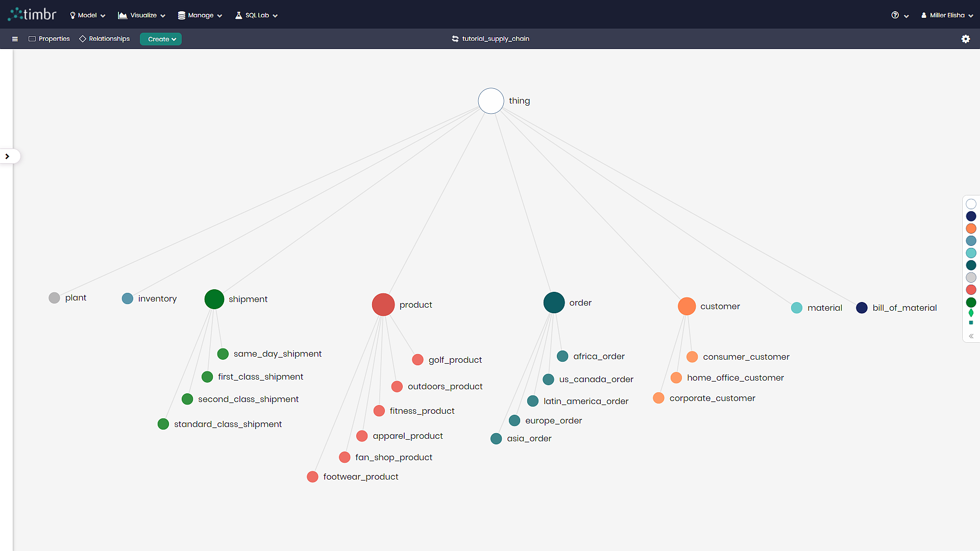Select the inventory concept node
This screenshot has width=980, height=551.
(128, 298)
